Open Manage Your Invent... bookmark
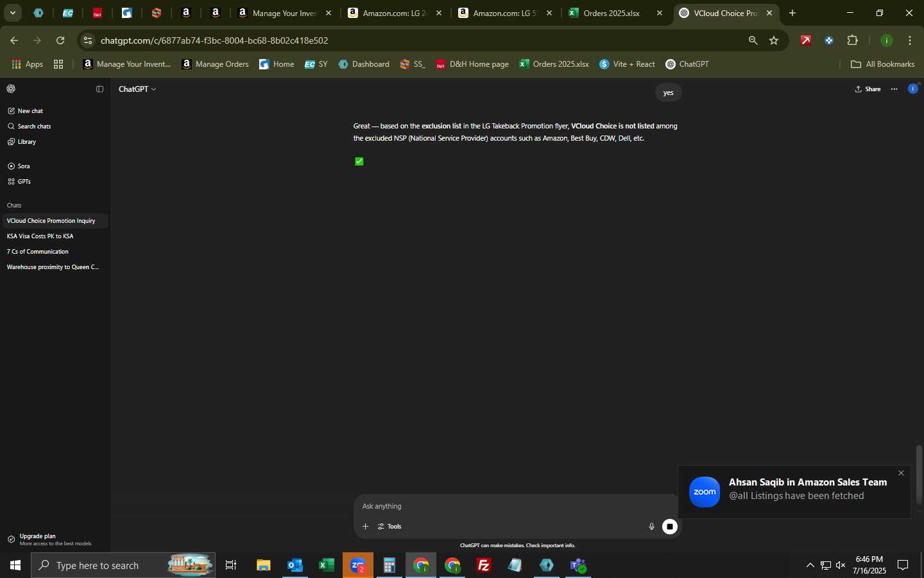924x578 pixels. pos(127,64)
